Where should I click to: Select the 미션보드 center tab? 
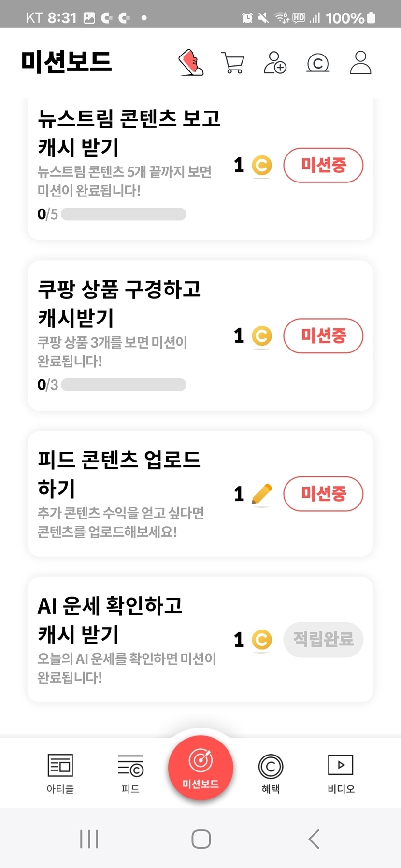tap(200, 768)
